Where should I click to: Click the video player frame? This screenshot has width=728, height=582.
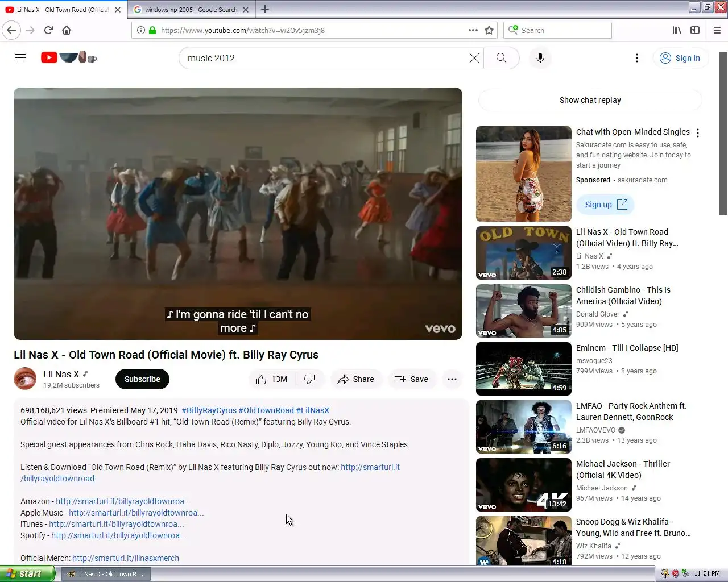point(238,214)
